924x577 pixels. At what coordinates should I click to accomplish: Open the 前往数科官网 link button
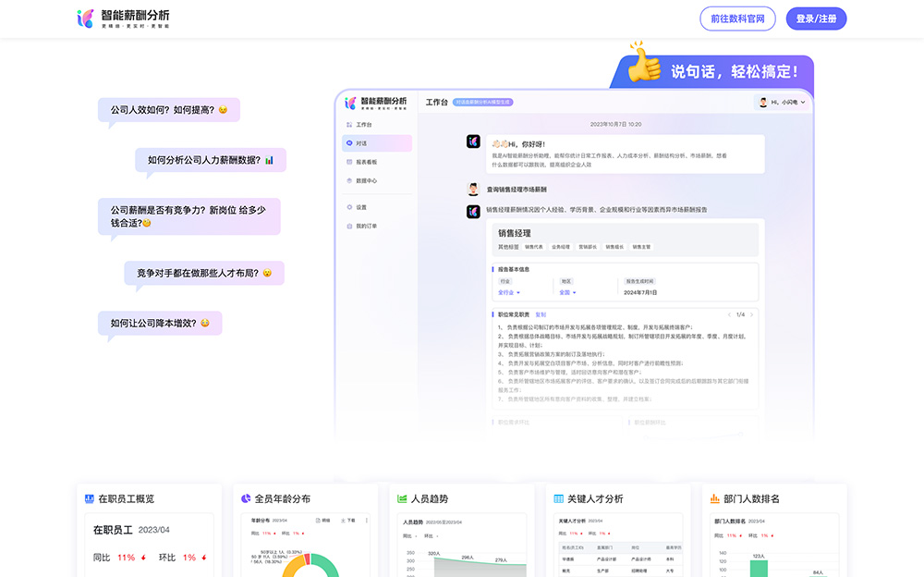click(x=737, y=18)
